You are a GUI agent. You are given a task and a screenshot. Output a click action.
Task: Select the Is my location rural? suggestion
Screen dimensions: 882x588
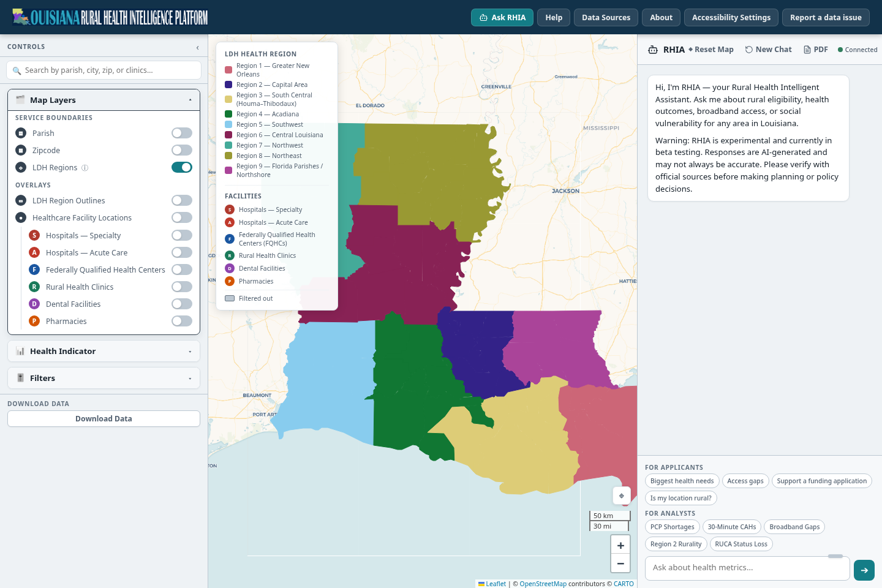coord(680,498)
